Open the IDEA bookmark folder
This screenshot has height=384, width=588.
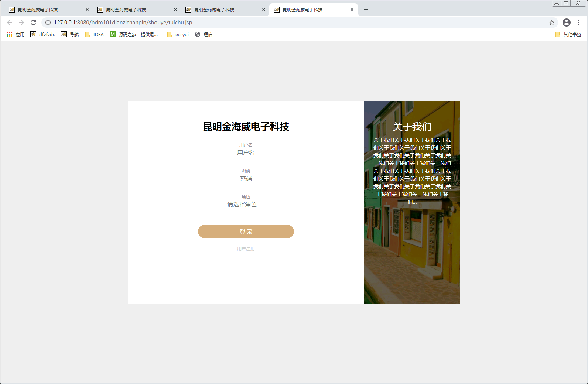pyautogui.click(x=95, y=34)
